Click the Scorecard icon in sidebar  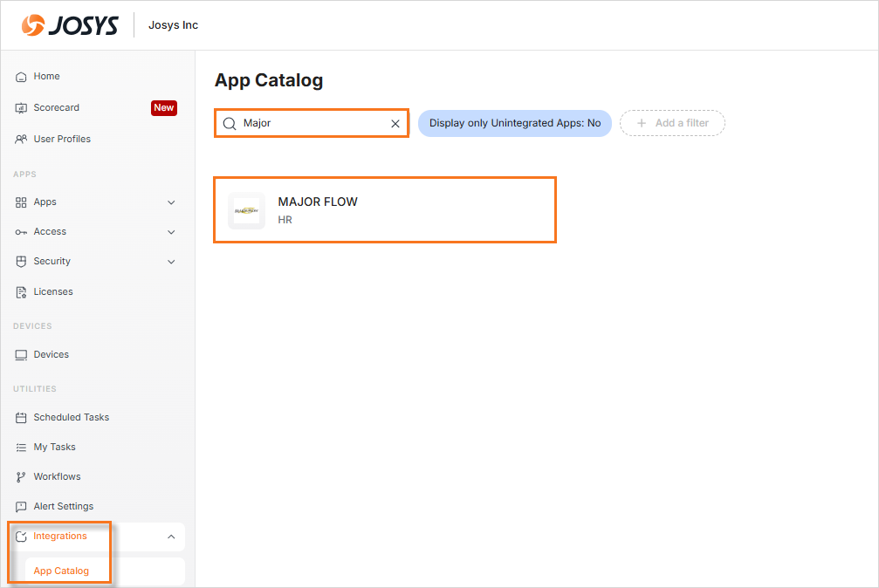pyautogui.click(x=22, y=108)
